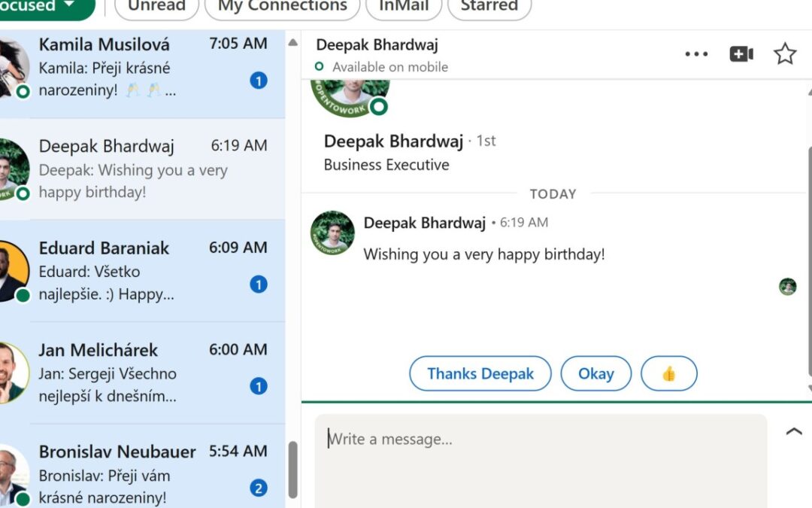Screen dimensions: 812x508
Task: Click the read receipt avatar beside the message
Action: [x=787, y=286]
